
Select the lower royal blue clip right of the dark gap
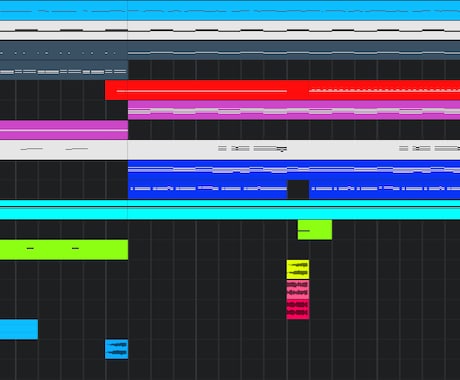click(385, 189)
